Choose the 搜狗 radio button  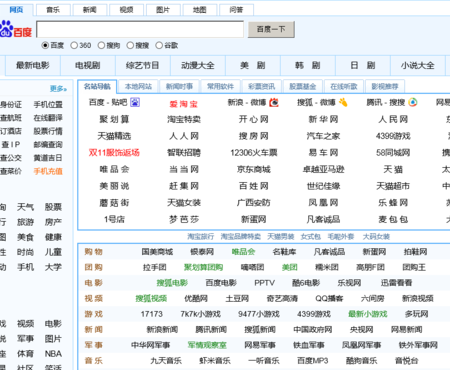point(101,45)
